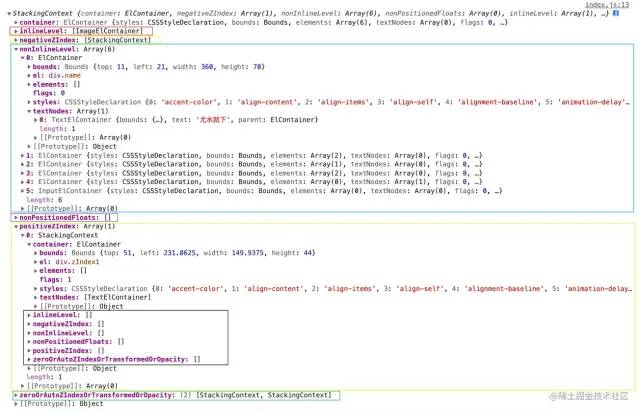Collapse the root StackingContext object

click(x=7, y=12)
